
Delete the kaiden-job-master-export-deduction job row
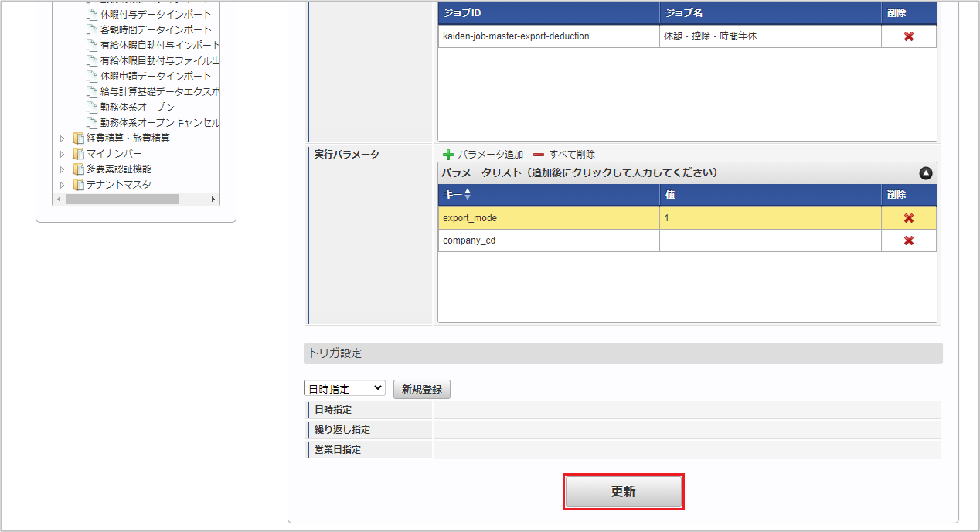coord(909,36)
